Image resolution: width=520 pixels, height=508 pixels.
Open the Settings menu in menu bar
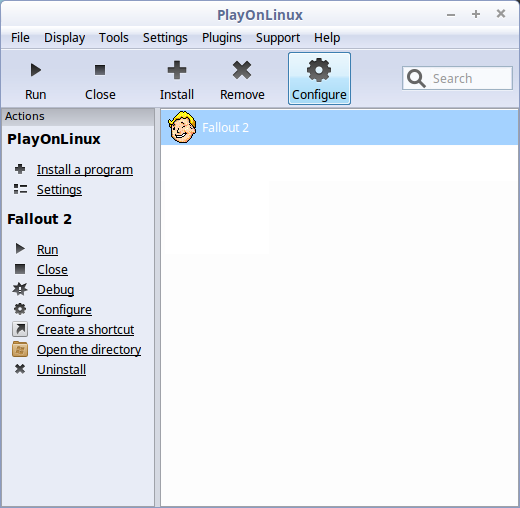pos(165,37)
